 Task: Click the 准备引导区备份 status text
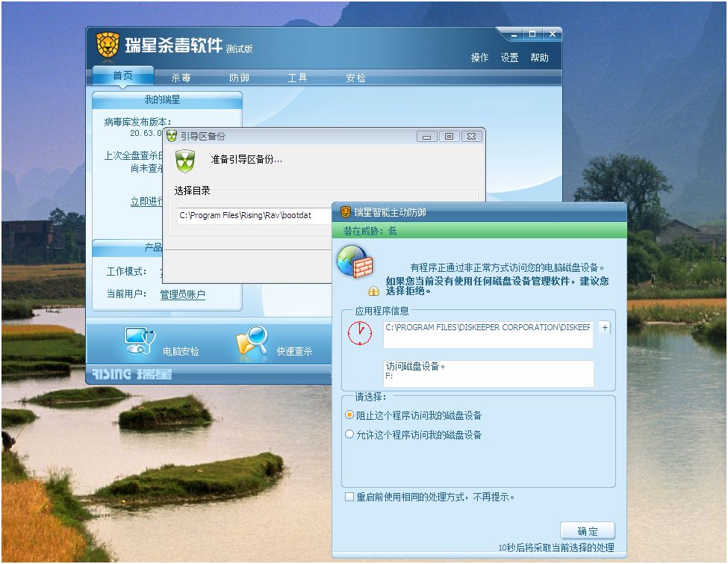[246, 159]
